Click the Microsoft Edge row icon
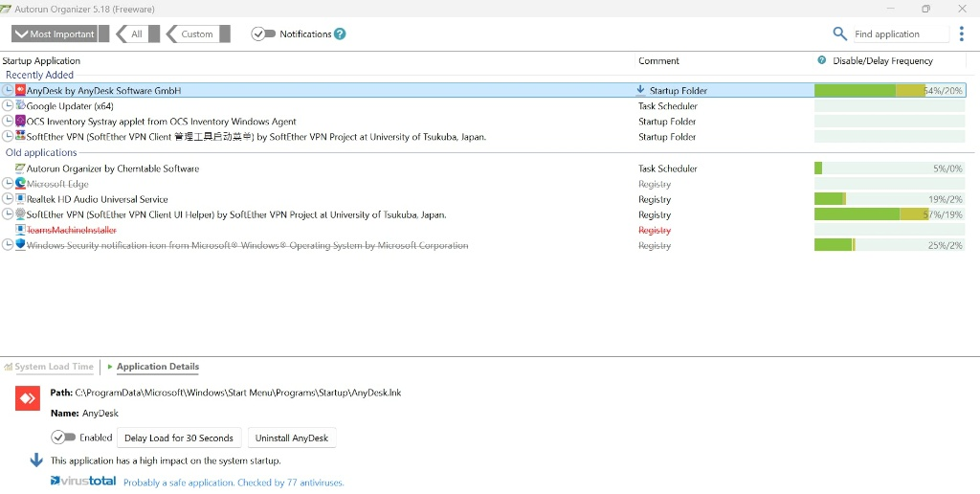This screenshot has height=494, width=980. point(21,184)
